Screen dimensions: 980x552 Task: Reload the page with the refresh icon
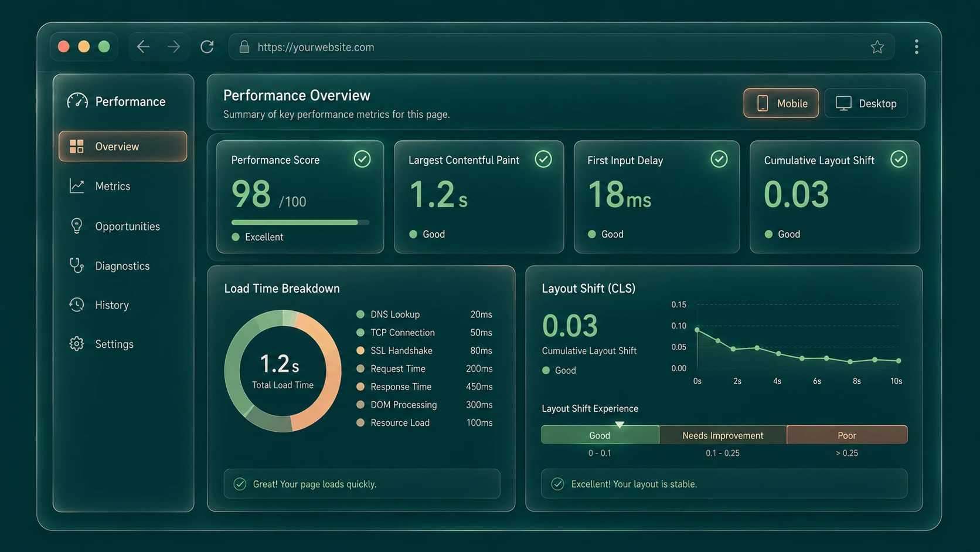coord(207,47)
